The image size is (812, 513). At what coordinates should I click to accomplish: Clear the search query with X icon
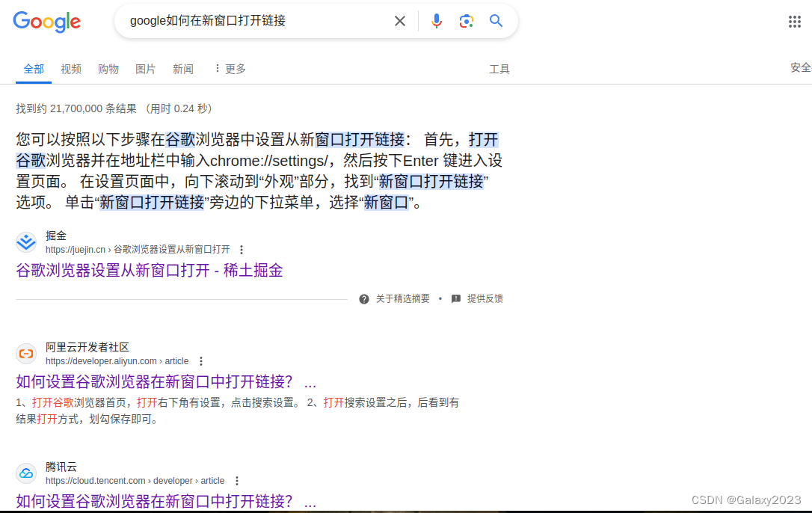pos(400,21)
